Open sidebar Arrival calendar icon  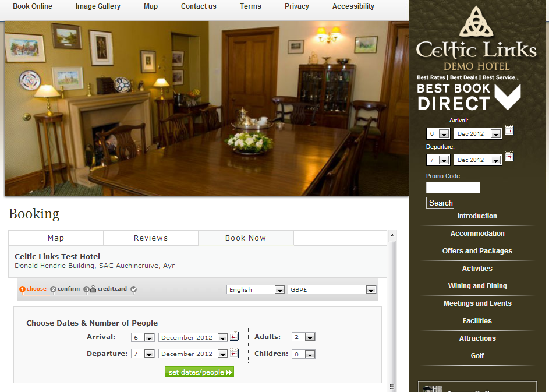click(x=509, y=130)
